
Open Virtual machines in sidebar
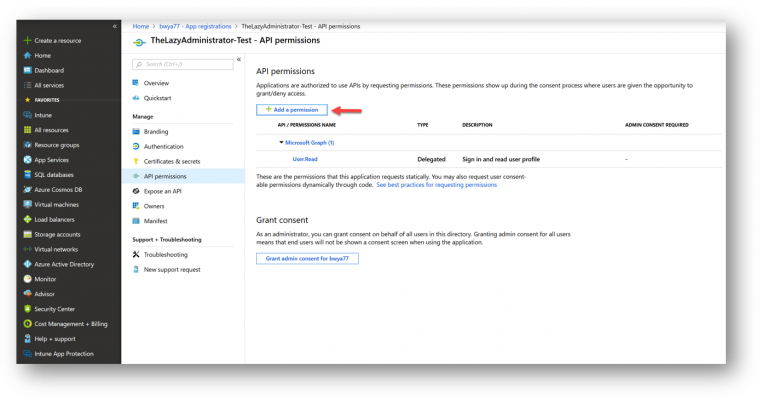[x=56, y=205]
